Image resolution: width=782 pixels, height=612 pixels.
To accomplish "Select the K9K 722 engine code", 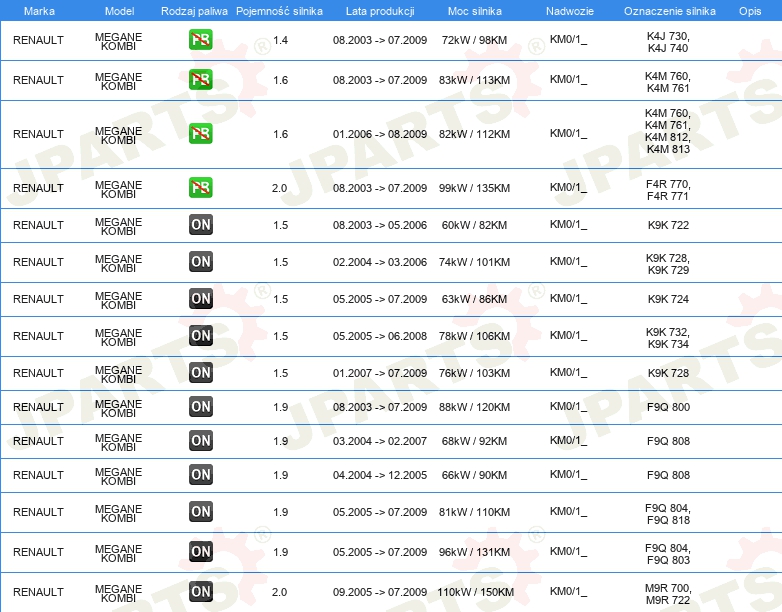I will [x=668, y=225].
